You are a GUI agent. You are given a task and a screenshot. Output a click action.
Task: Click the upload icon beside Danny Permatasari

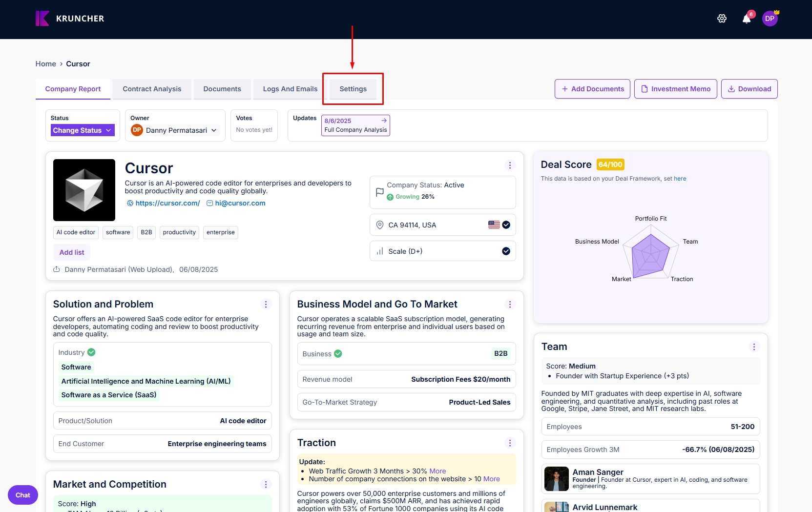pyautogui.click(x=56, y=269)
